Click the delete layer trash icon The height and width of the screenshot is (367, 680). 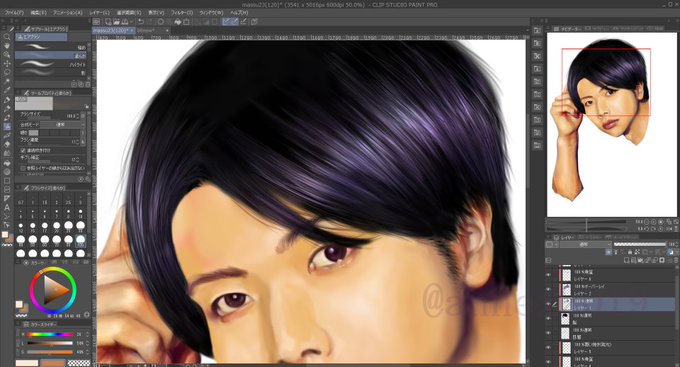(676, 260)
